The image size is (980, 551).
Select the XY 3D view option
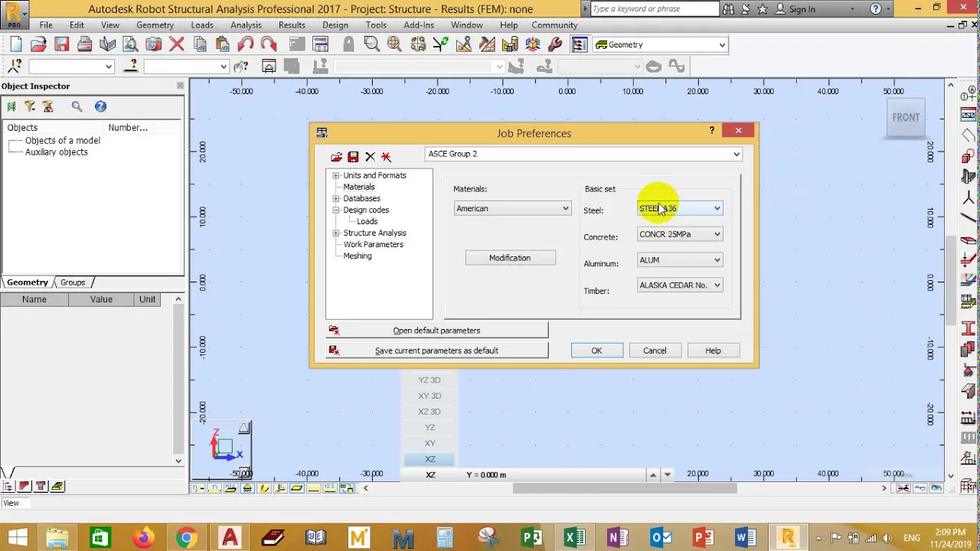pos(430,396)
